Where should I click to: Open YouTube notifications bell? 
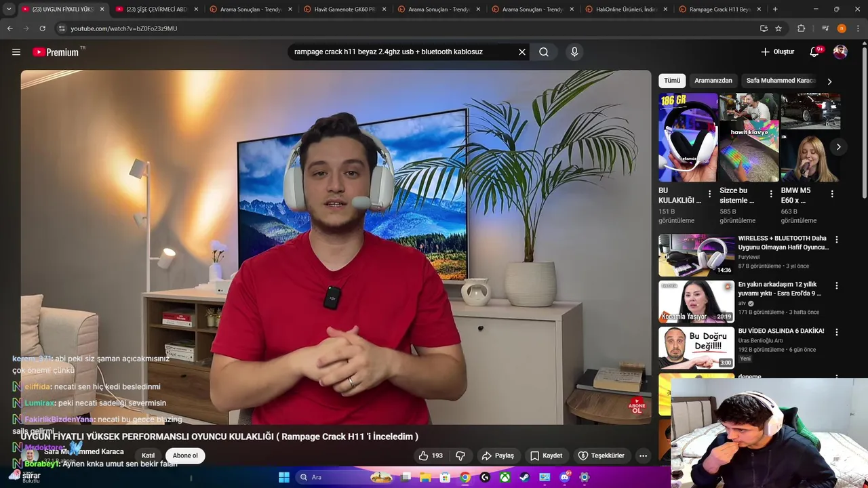814,52
